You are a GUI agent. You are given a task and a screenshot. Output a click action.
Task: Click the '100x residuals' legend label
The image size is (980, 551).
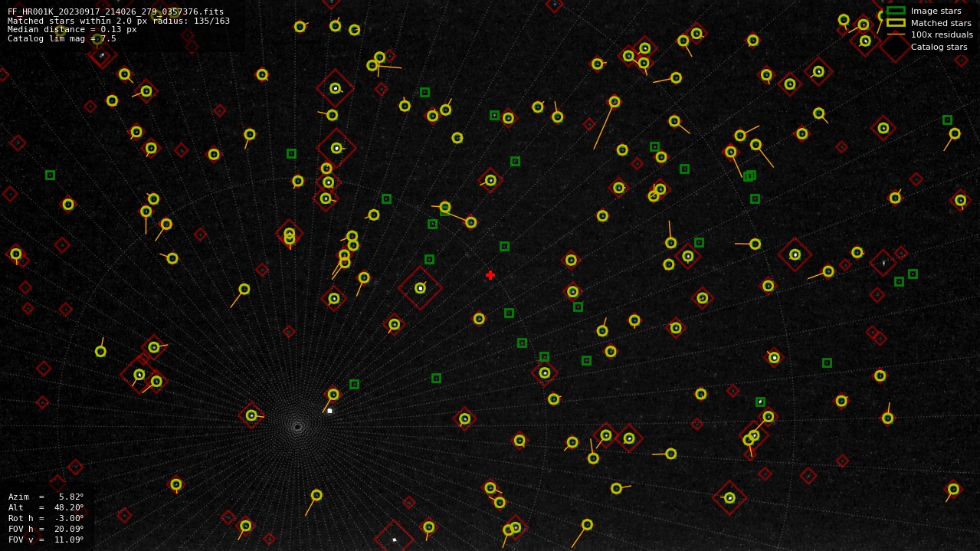coord(942,34)
